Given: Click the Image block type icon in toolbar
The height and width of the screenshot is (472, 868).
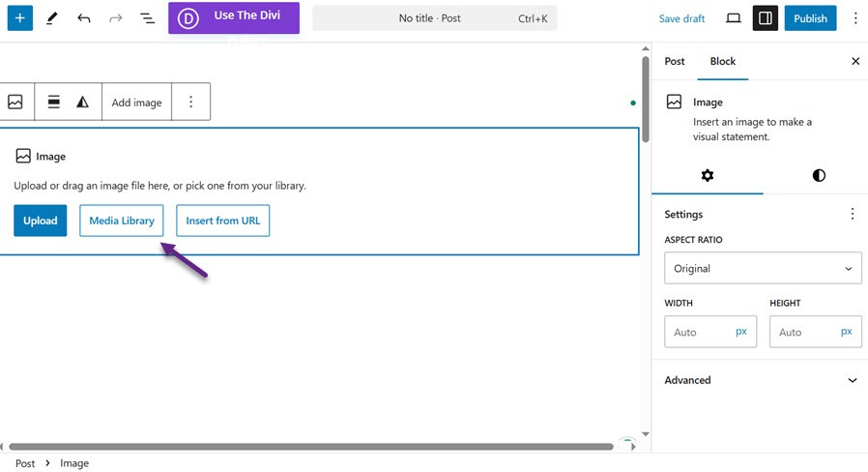Looking at the screenshot, I should pos(15,102).
